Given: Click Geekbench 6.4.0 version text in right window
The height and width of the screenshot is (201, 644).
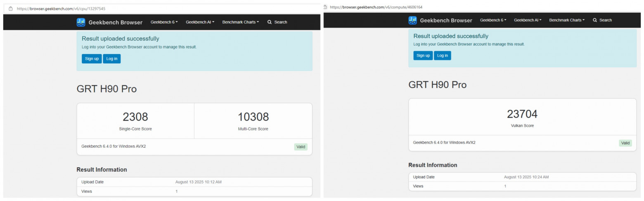Looking at the screenshot, I should (444, 142).
